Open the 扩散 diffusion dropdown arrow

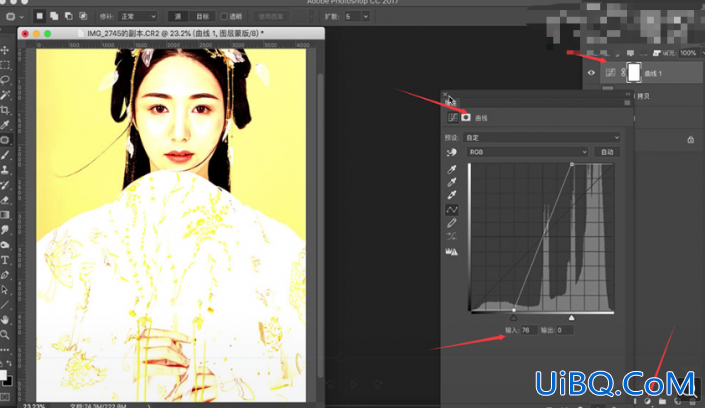point(366,17)
